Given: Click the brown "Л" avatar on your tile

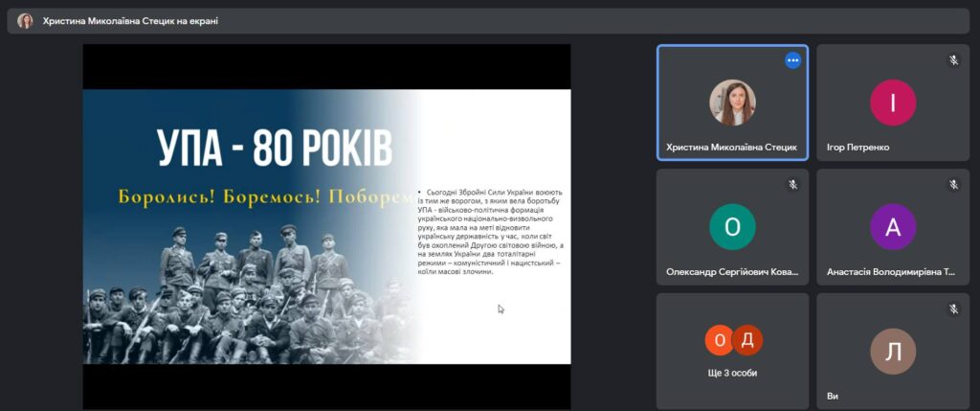Looking at the screenshot, I should (892, 352).
